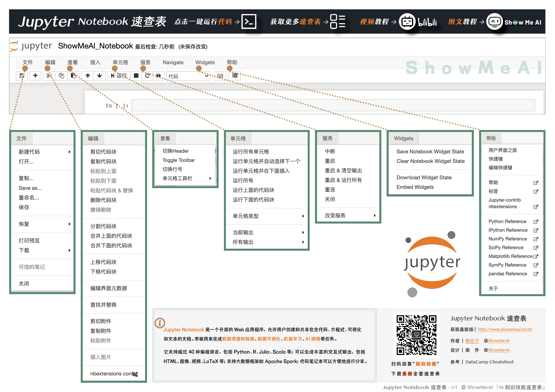Open command palette keyboard icon
Image resolution: width=555 pixels, height=392 pixels.
[x=220, y=76]
